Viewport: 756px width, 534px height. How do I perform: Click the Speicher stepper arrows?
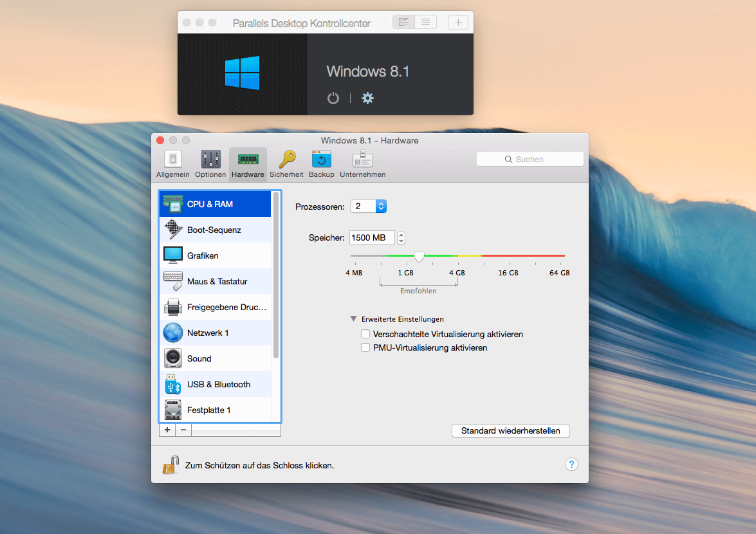coord(401,237)
